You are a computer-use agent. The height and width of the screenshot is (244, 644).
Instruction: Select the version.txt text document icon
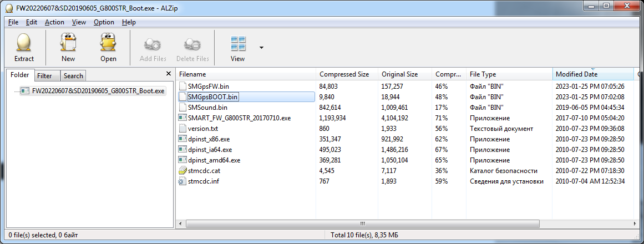[x=182, y=129]
